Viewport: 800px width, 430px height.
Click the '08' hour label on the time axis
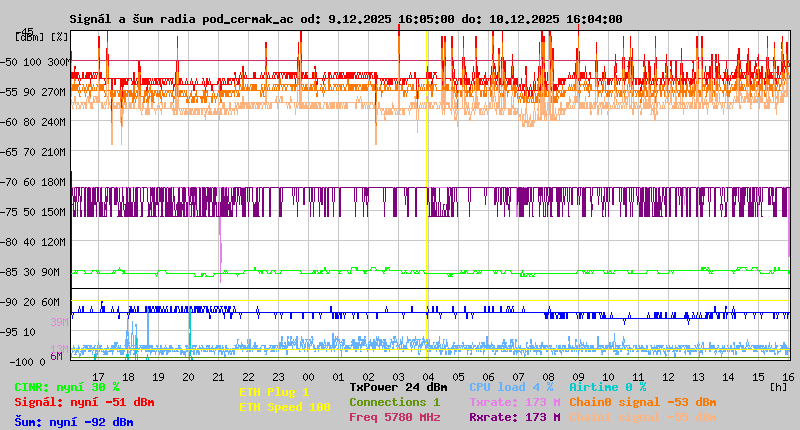pos(548,377)
